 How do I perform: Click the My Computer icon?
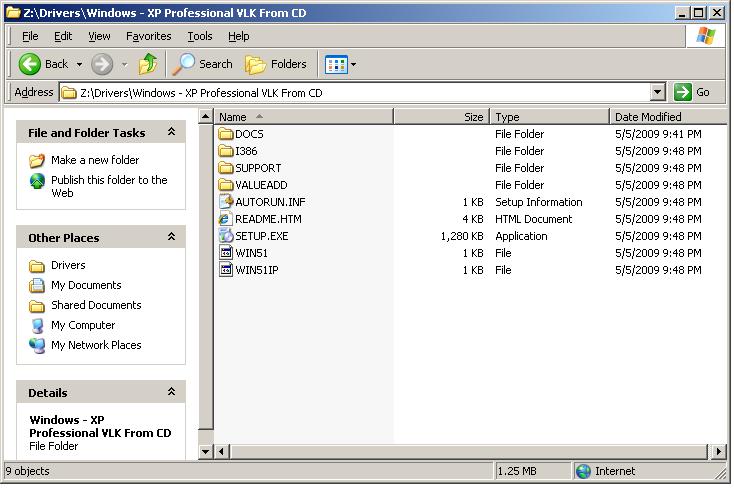pyautogui.click(x=37, y=325)
